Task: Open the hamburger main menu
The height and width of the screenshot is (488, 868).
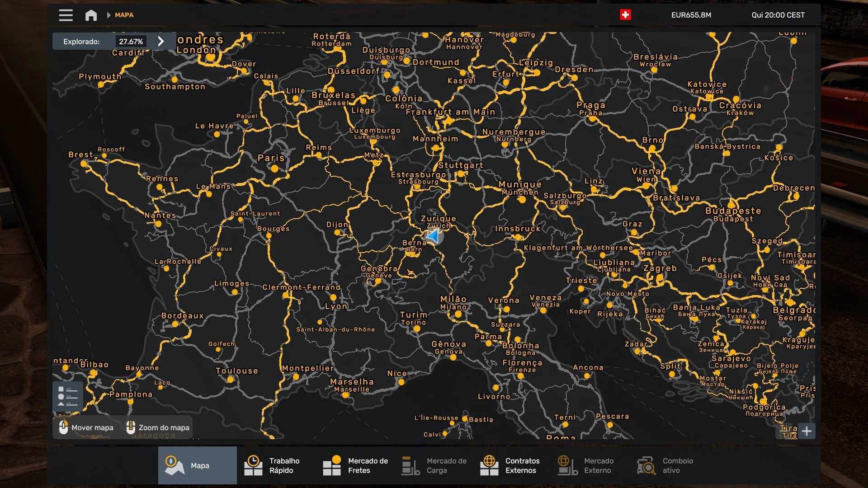Action: (66, 15)
